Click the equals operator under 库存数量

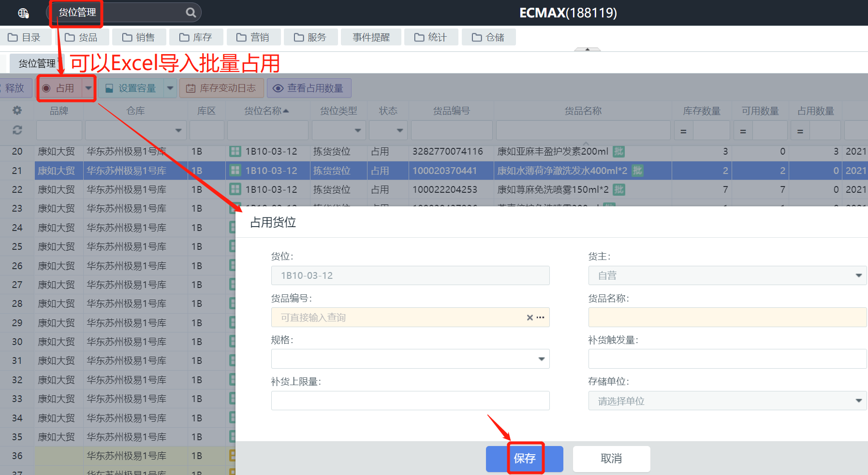point(683,131)
